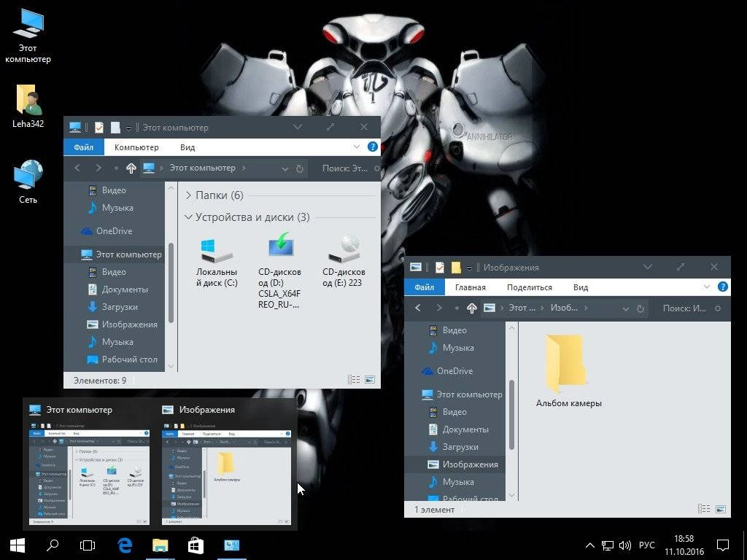747x560 pixels.
Task: Open the Главная ribbon tab
Action: point(471,287)
